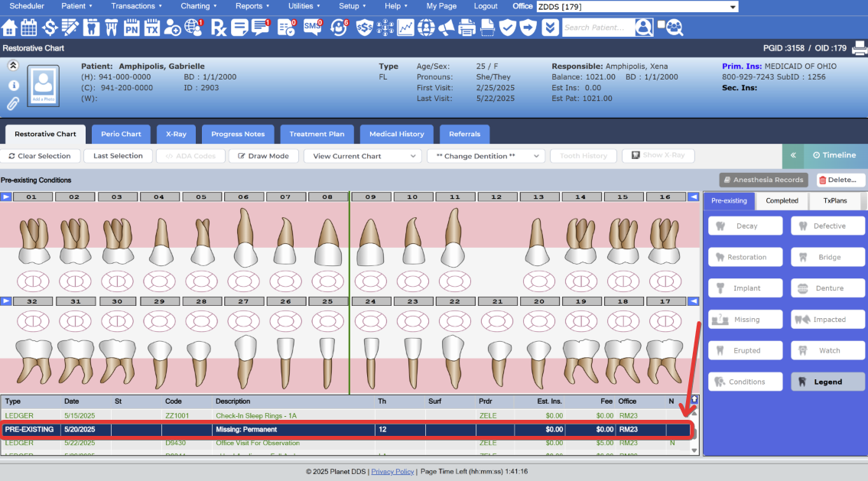Open the dollar ledger icon
Viewport: 868px width, 481px height.
pyautogui.click(x=50, y=27)
